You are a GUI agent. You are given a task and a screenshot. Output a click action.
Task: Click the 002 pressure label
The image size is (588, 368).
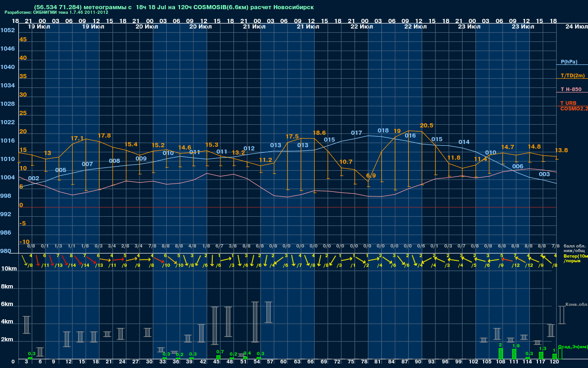pos(34,178)
